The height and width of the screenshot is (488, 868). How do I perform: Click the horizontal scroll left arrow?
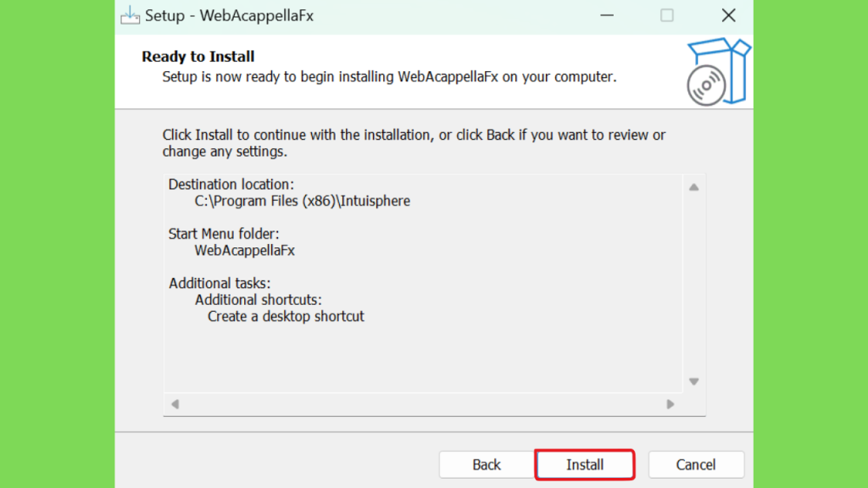(x=175, y=404)
